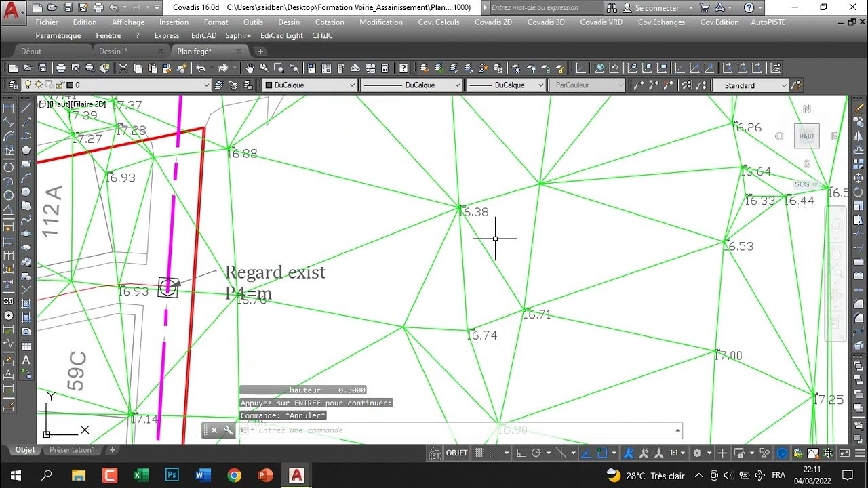
Task: Toggle the OBJET model space button
Action: [x=456, y=453]
